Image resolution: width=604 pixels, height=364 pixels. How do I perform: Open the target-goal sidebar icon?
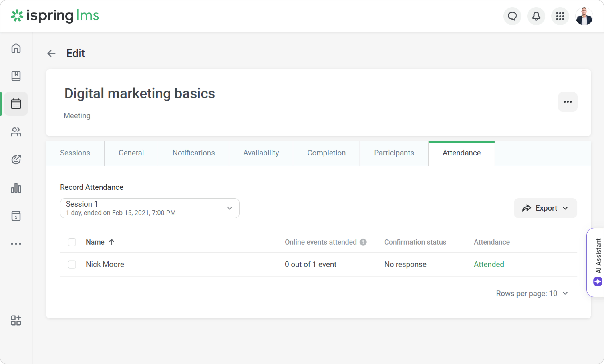tap(16, 160)
